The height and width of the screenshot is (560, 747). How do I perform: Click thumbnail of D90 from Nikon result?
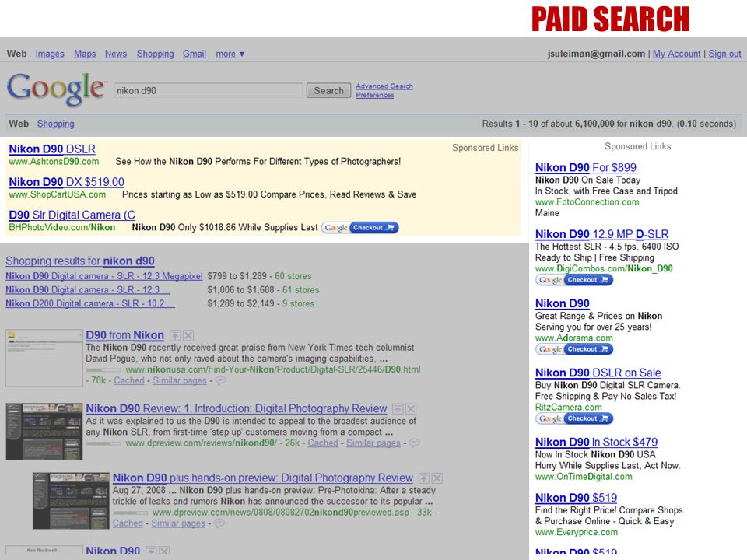point(44,358)
